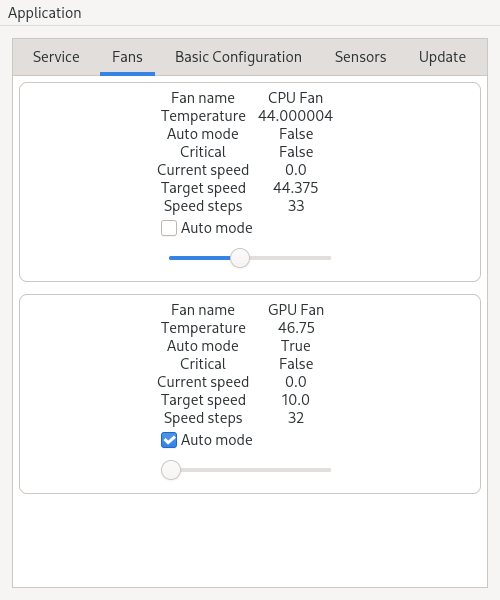Click the CPU Fan target speed 44.375

coord(295,188)
